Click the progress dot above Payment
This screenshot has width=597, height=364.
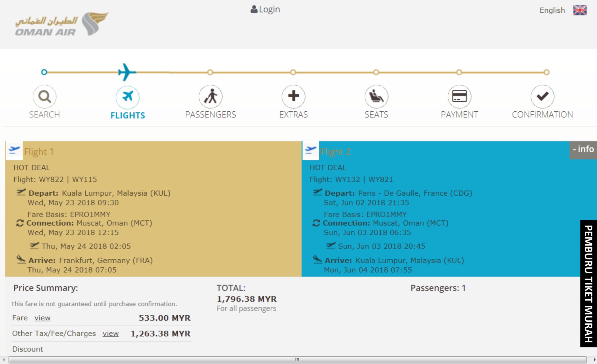[x=459, y=72]
